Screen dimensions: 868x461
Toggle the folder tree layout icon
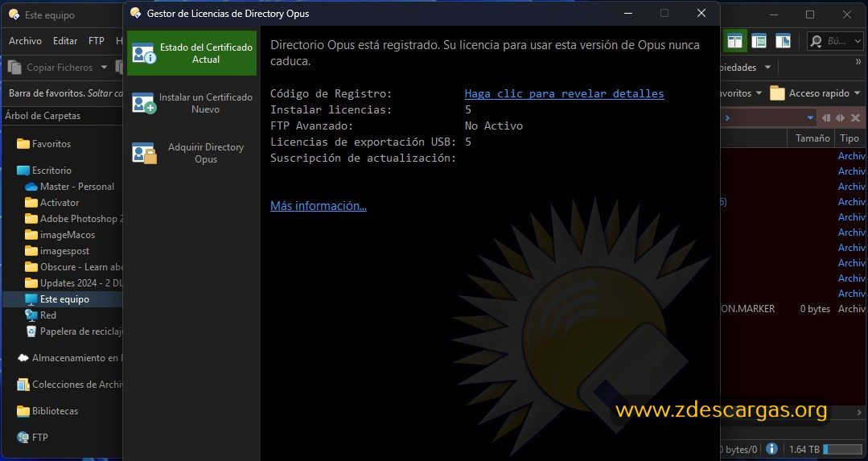(759, 41)
